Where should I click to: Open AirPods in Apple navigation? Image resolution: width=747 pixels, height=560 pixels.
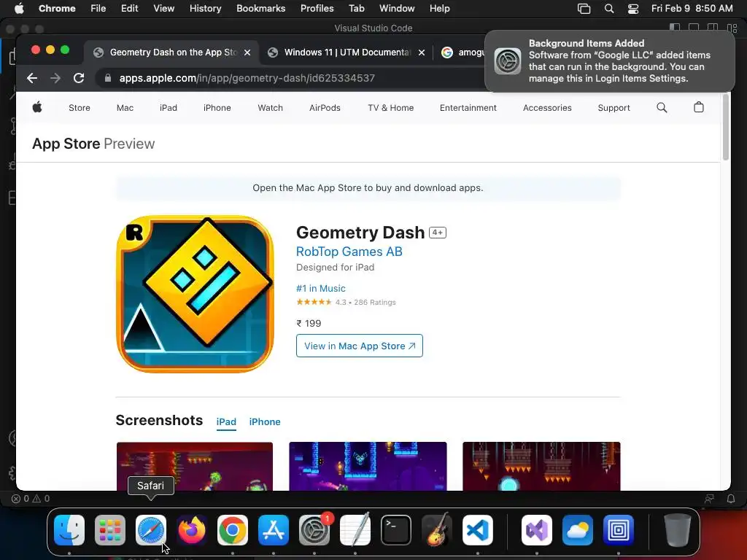pyautogui.click(x=325, y=108)
